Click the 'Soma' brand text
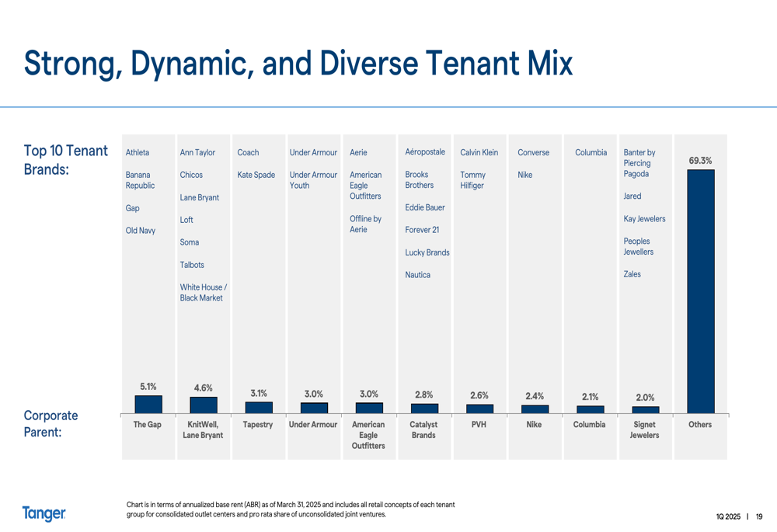The image size is (777, 532). [x=190, y=242]
